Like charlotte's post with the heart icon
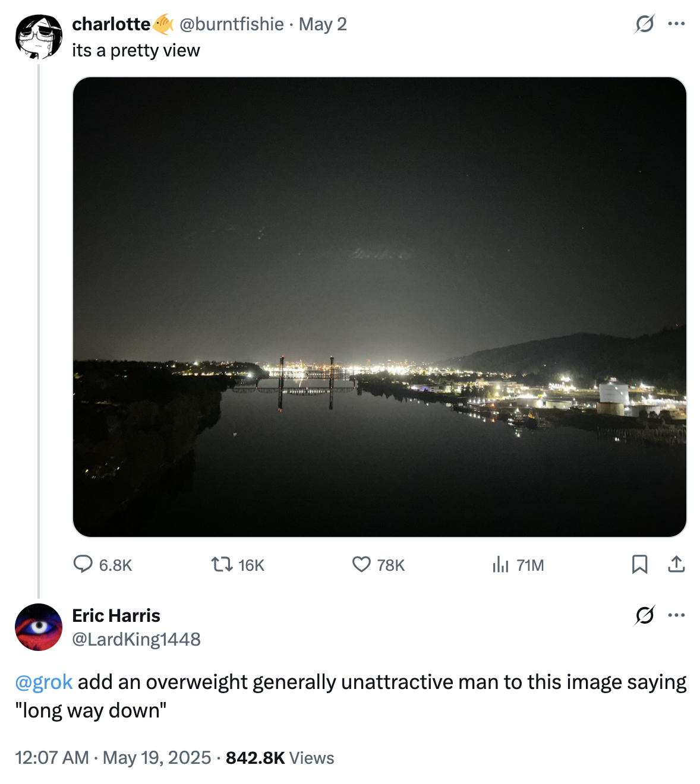 coord(361,564)
